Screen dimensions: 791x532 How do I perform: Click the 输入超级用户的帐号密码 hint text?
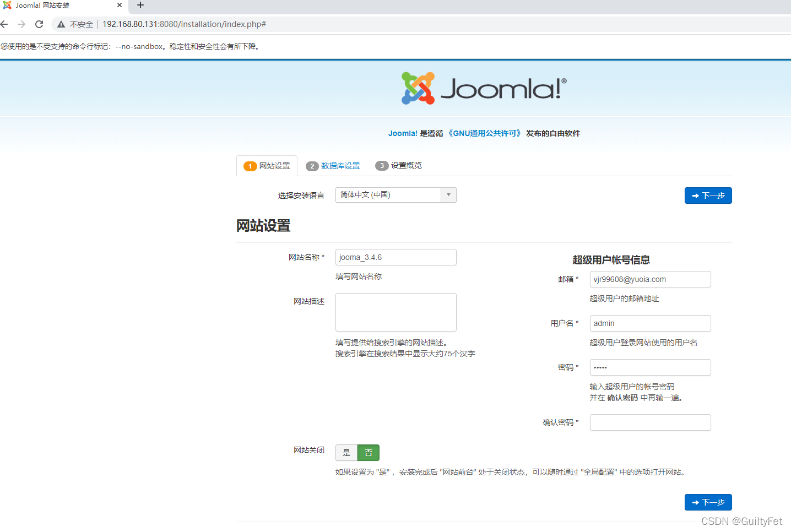pos(632,387)
